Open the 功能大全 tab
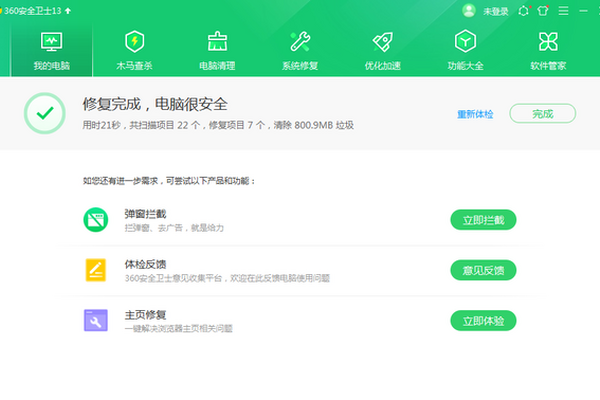 [x=465, y=51]
